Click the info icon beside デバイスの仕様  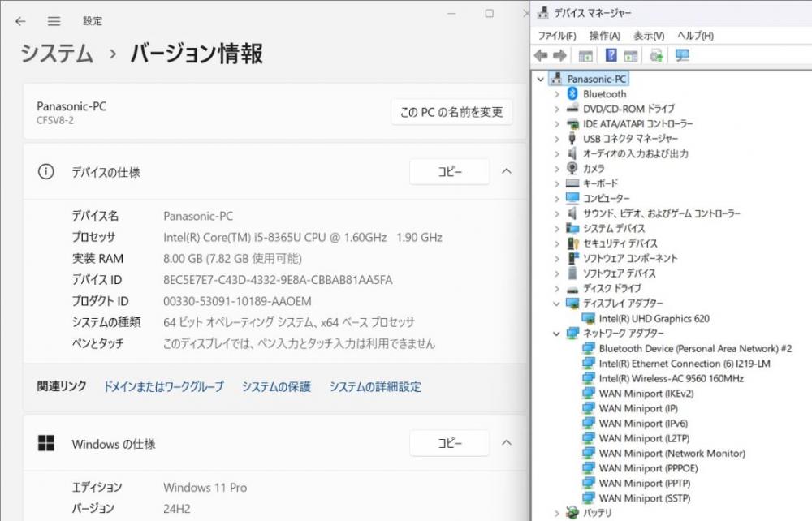46,171
